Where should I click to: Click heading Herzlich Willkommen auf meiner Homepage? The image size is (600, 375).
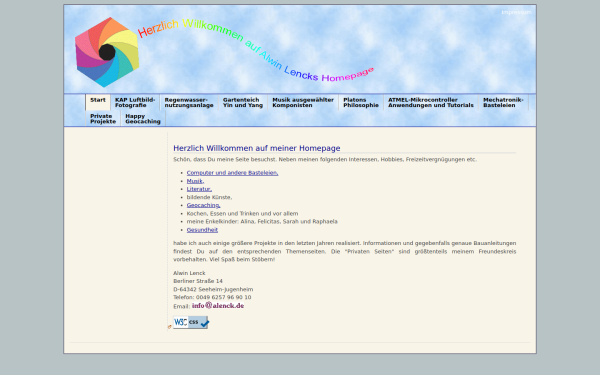coord(257,148)
